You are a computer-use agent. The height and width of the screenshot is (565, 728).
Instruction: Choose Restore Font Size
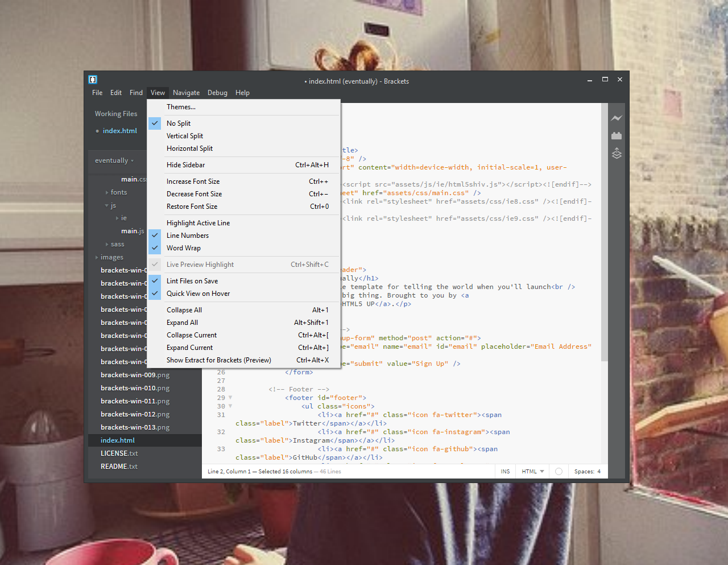click(x=243, y=207)
